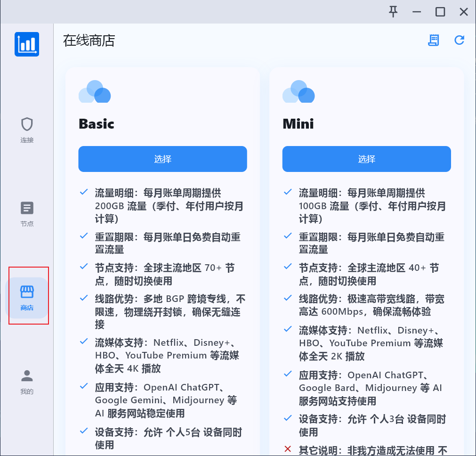Open the 我的 profile tab
Screen dimensions: 476x456
click(27, 382)
